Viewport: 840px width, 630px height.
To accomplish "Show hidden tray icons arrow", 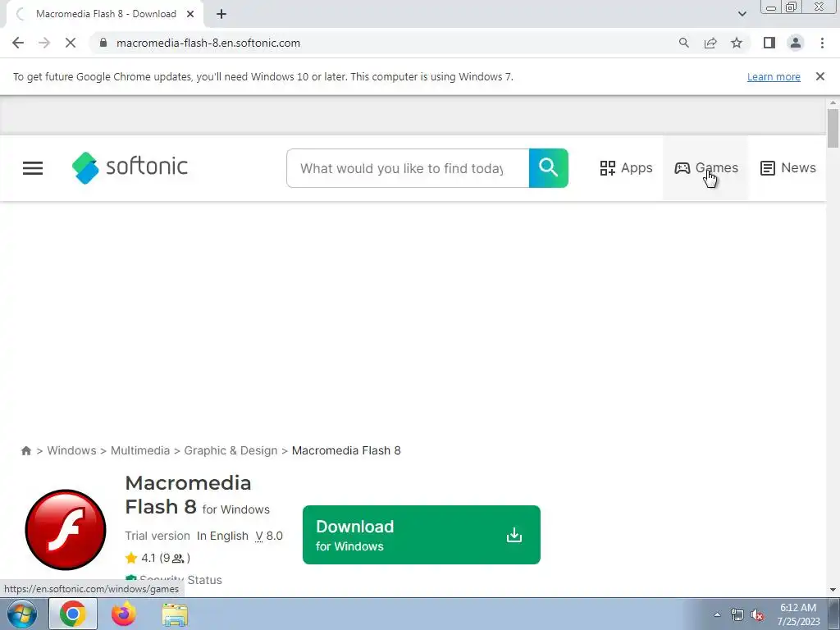I will (x=717, y=614).
